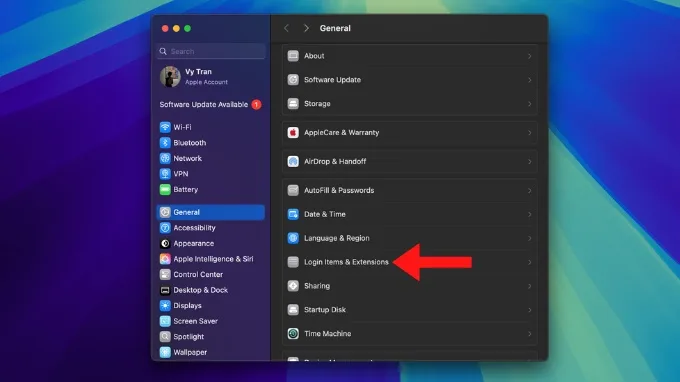Click the General gear icon in sidebar
The height and width of the screenshot is (382, 680).
click(x=165, y=212)
